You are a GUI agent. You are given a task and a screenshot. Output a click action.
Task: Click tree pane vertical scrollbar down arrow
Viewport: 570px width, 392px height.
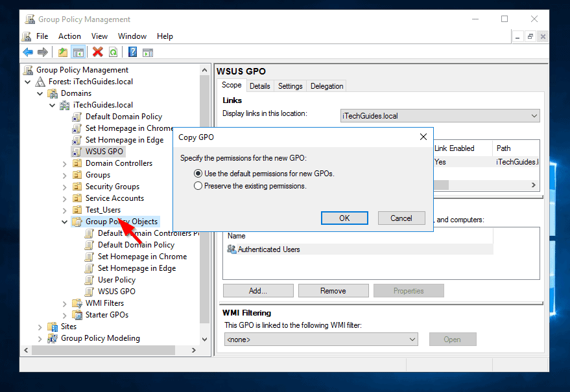coord(204,339)
